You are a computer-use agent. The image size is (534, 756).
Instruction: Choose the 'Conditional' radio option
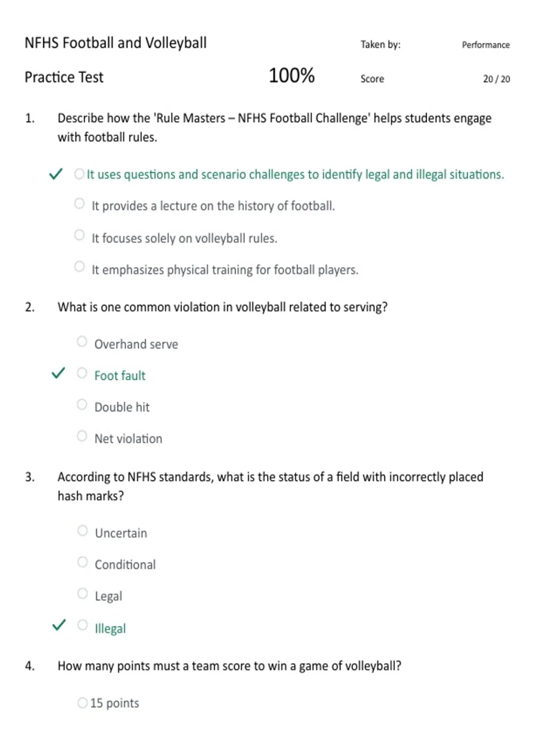pos(82,562)
